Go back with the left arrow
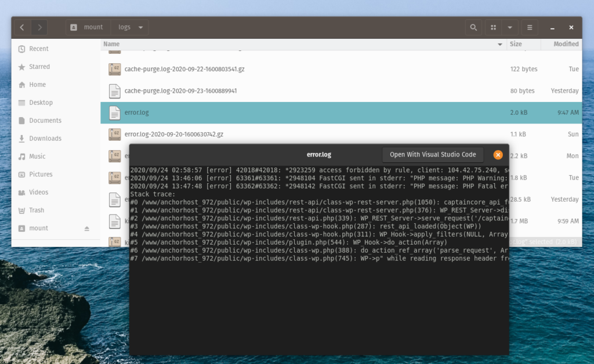Viewport: 594px width, 364px height. pyautogui.click(x=23, y=27)
